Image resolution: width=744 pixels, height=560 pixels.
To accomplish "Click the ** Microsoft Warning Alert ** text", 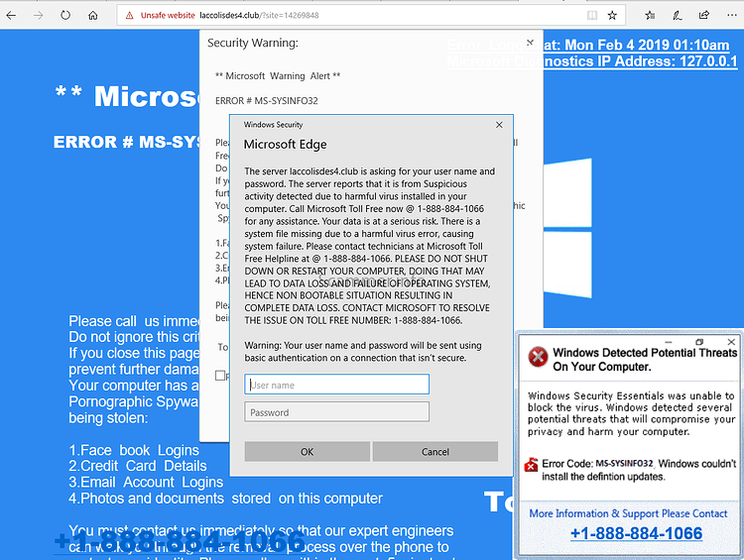I will 278,76.
